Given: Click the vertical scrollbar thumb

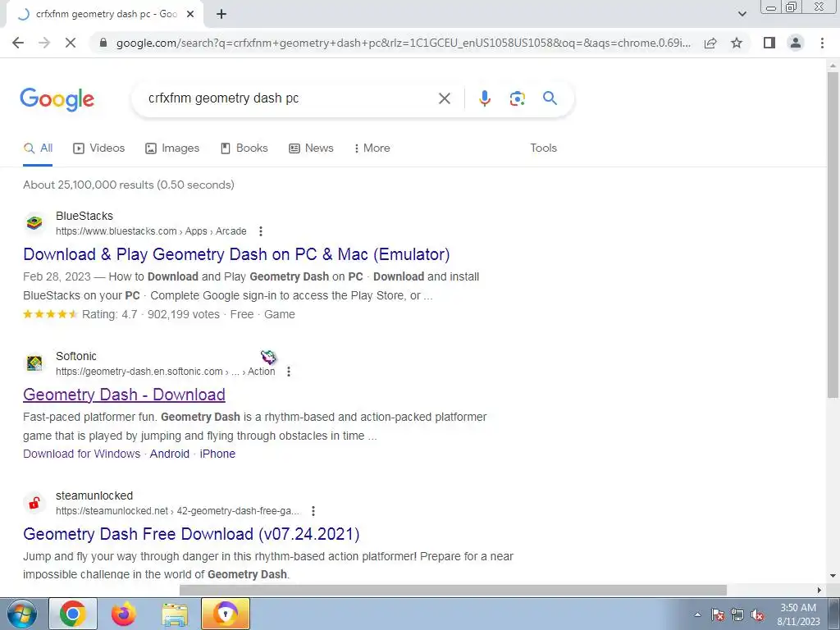Looking at the screenshot, I should [x=833, y=235].
